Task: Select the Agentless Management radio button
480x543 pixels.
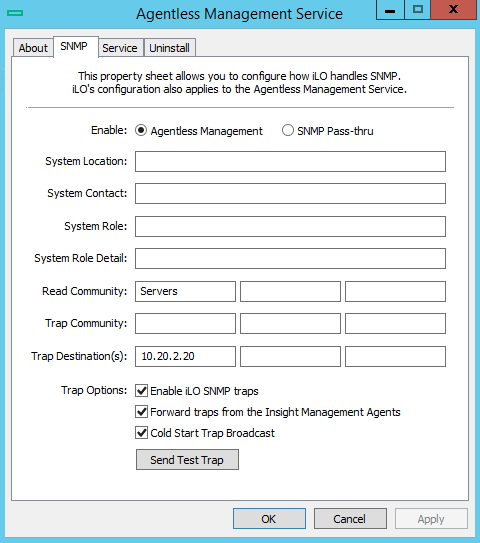Action: pos(141,131)
